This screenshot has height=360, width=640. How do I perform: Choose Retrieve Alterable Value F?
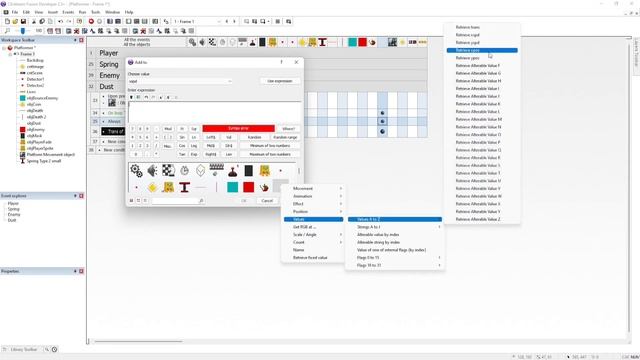tap(482, 65)
